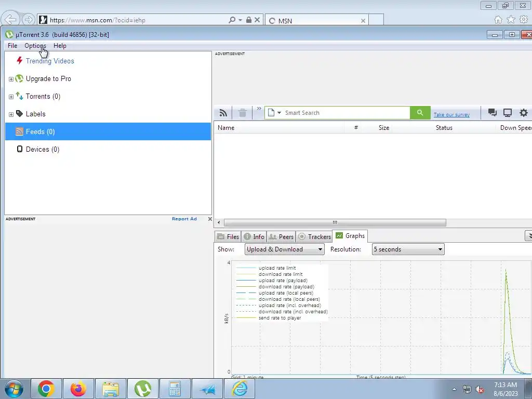Click the Upgrade to Pro uTorrent logo

click(19, 79)
